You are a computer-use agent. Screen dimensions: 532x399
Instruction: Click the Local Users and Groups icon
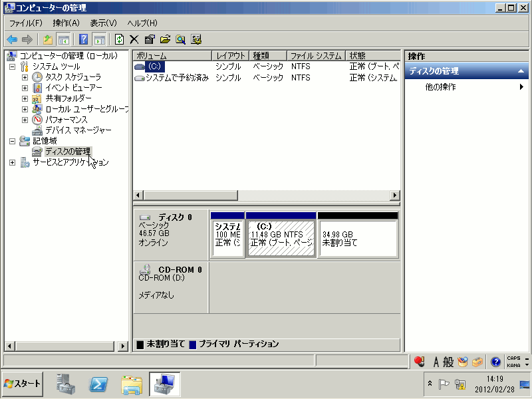37,109
